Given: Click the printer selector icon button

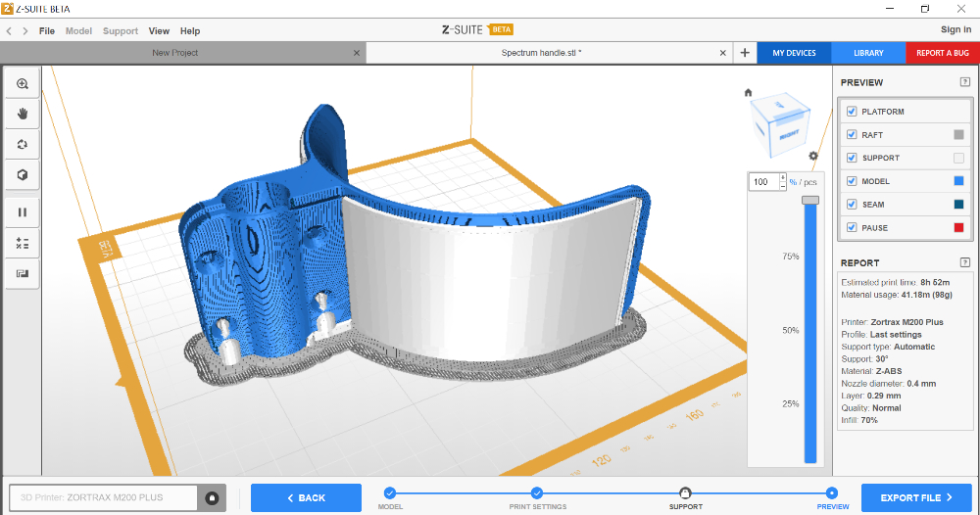Looking at the screenshot, I should pyautogui.click(x=212, y=497).
